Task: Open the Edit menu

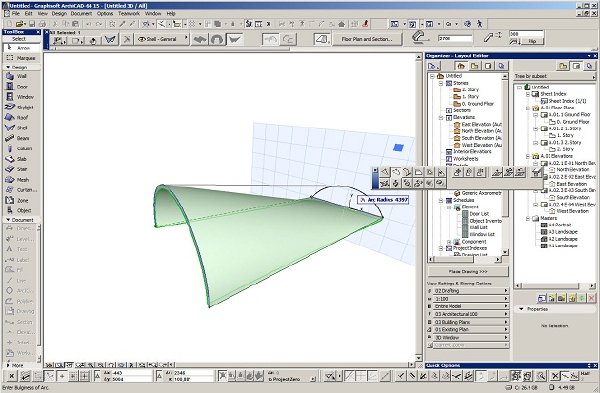Action: tap(29, 13)
